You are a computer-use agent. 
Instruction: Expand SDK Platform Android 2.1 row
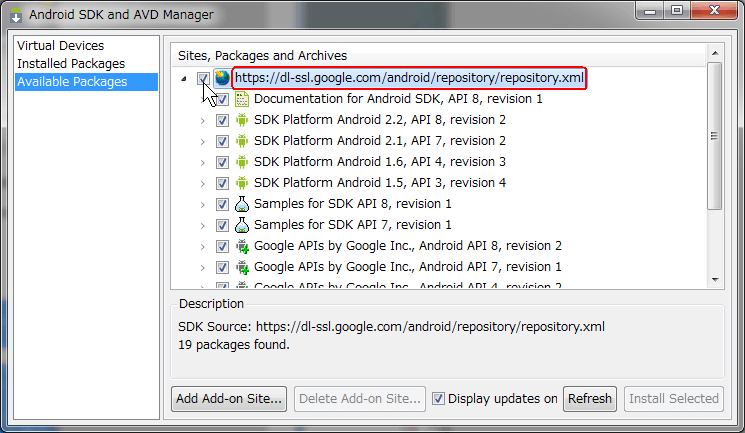(x=202, y=142)
